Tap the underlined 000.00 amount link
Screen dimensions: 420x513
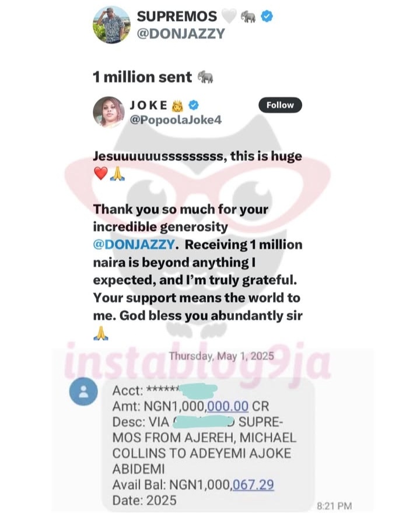[x=228, y=406]
